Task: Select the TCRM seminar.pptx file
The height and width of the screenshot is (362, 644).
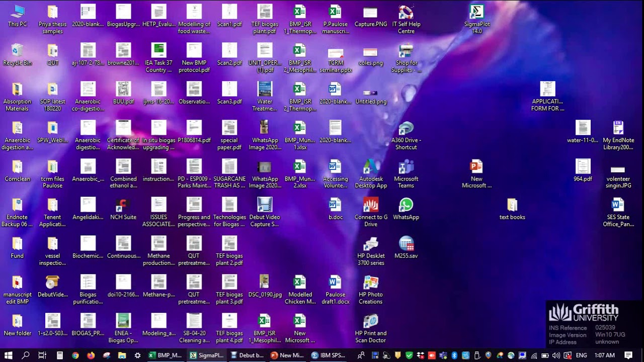Action: 336,58
